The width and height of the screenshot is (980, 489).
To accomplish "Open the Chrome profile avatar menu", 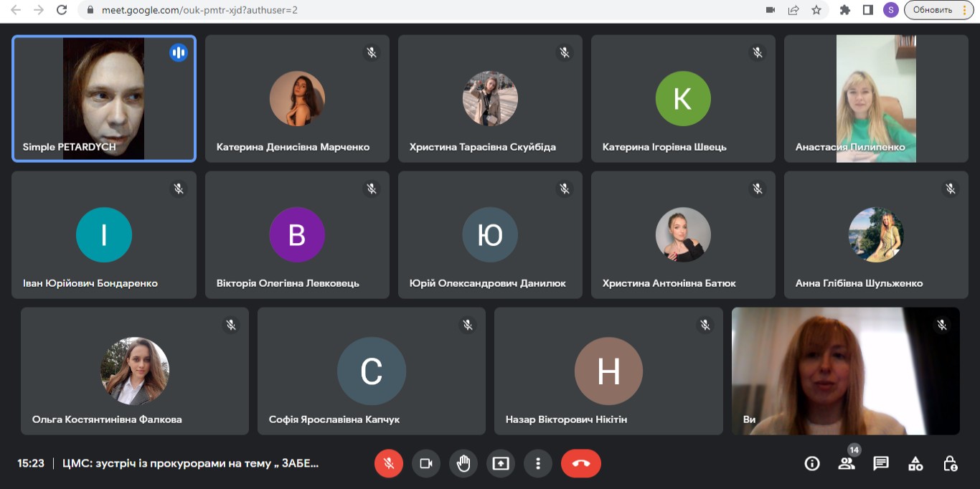I will click(x=891, y=10).
